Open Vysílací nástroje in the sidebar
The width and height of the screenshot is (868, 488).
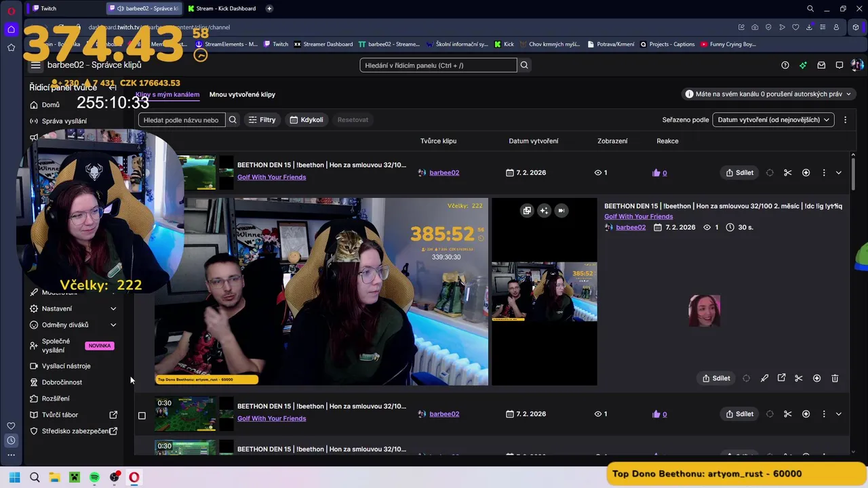click(x=66, y=366)
